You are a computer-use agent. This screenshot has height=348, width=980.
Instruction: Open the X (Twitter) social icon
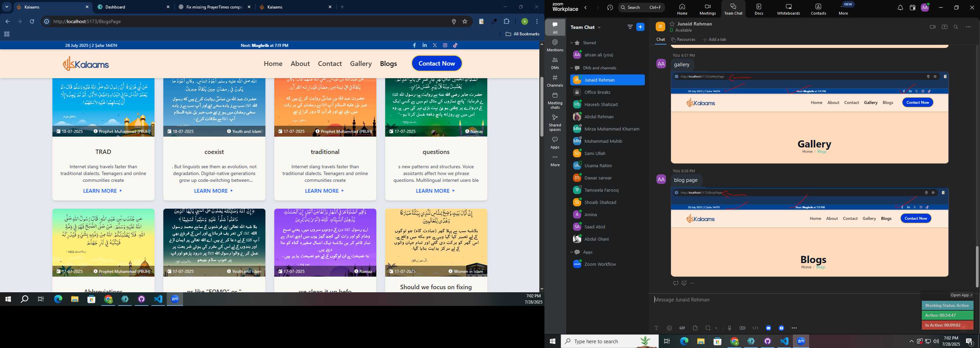pyautogui.click(x=435, y=45)
